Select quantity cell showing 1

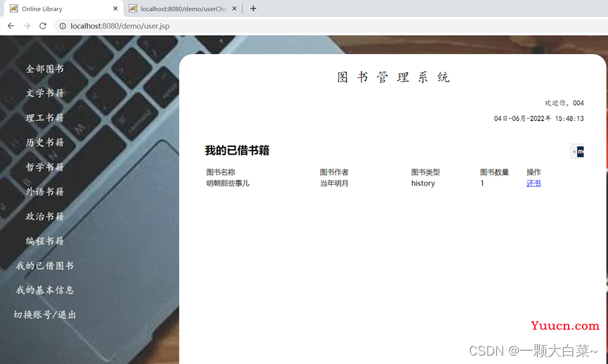coord(482,183)
